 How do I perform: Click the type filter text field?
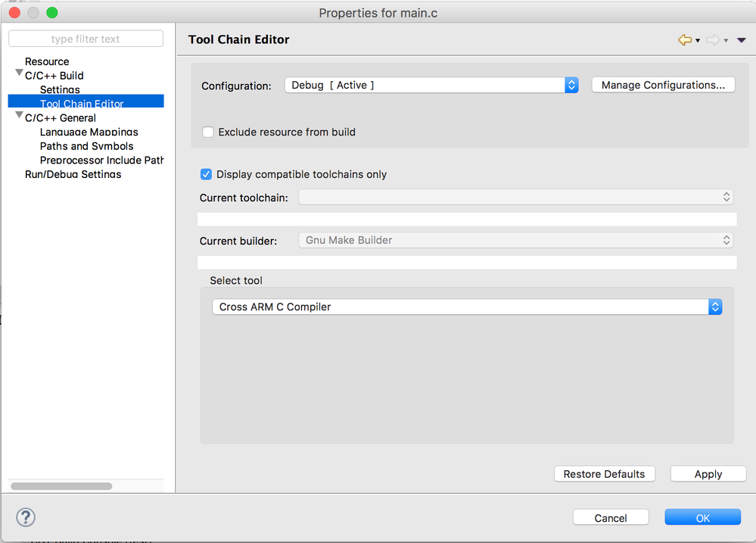click(86, 39)
